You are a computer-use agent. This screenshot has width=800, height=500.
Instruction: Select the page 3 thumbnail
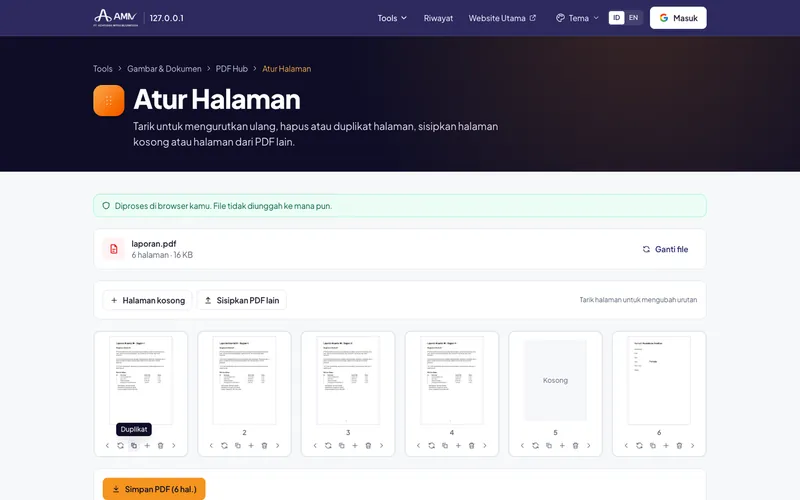click(x=348, y=380)
